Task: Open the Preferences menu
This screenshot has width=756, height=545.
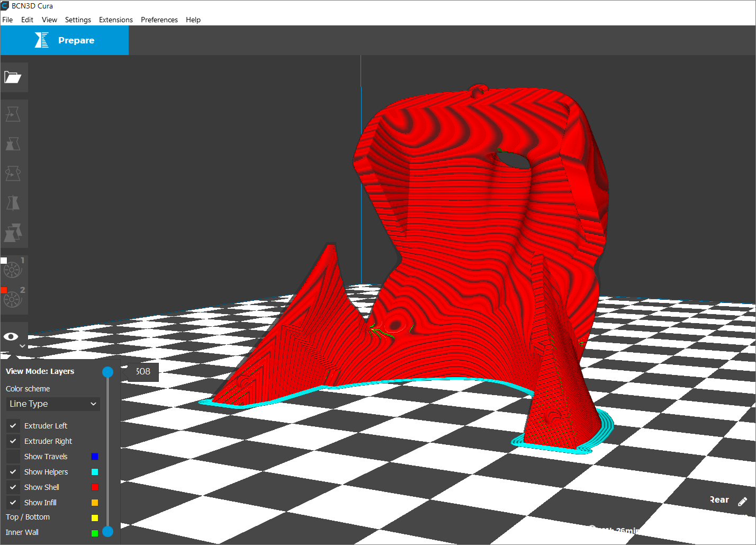Action: click(x=159, y=20)
